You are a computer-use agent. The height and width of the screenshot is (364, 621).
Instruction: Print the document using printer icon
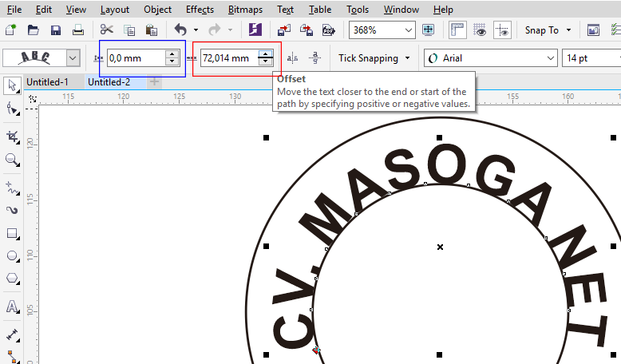tap(78, 30)
